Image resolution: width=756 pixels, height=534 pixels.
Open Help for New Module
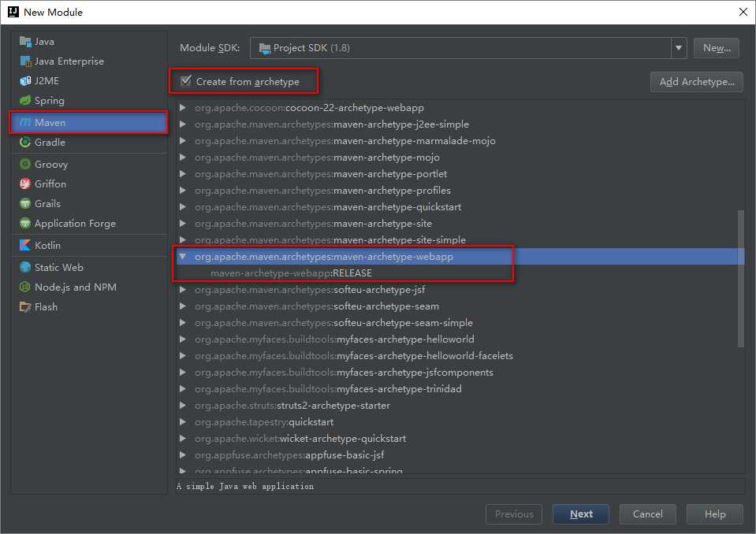click(x=714, y=514)
